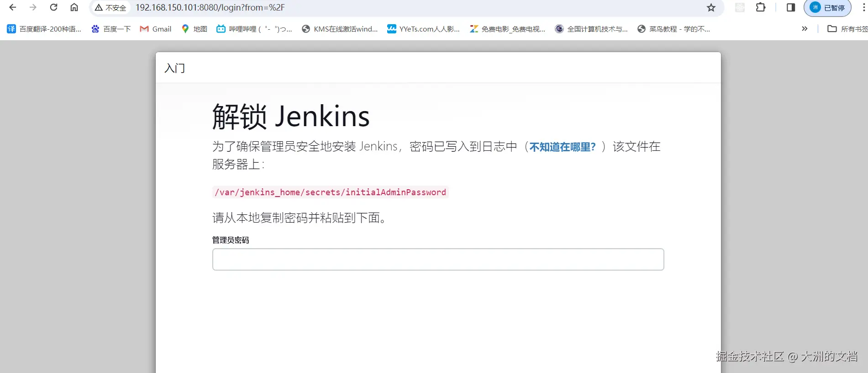Image resolution: width=868 pixels, height=373 pixels.
Task: Open the Gmail bookmark
Action: coord(156,29)
